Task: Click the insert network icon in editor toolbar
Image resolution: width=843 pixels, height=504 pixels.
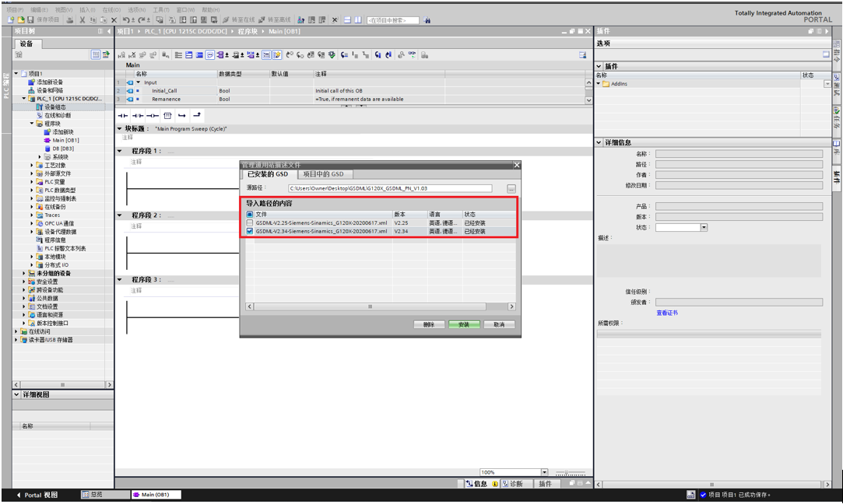Action: coord(121,54)
